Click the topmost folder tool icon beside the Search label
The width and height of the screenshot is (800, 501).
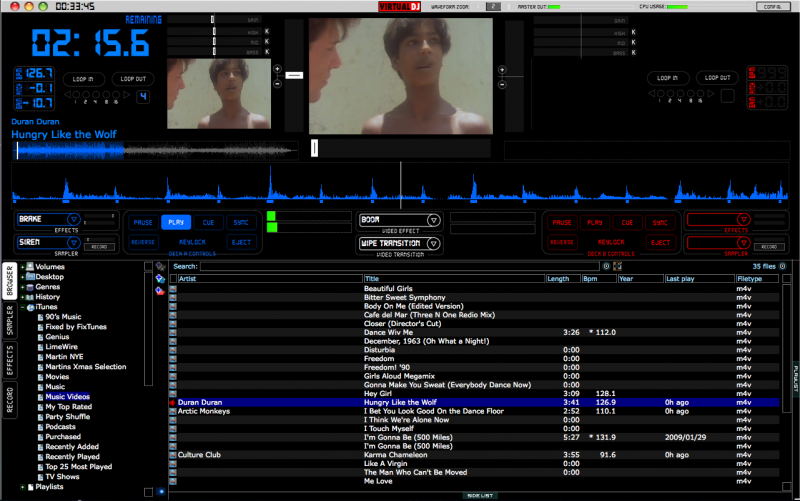pyautogui.click(x=160, y=266)
